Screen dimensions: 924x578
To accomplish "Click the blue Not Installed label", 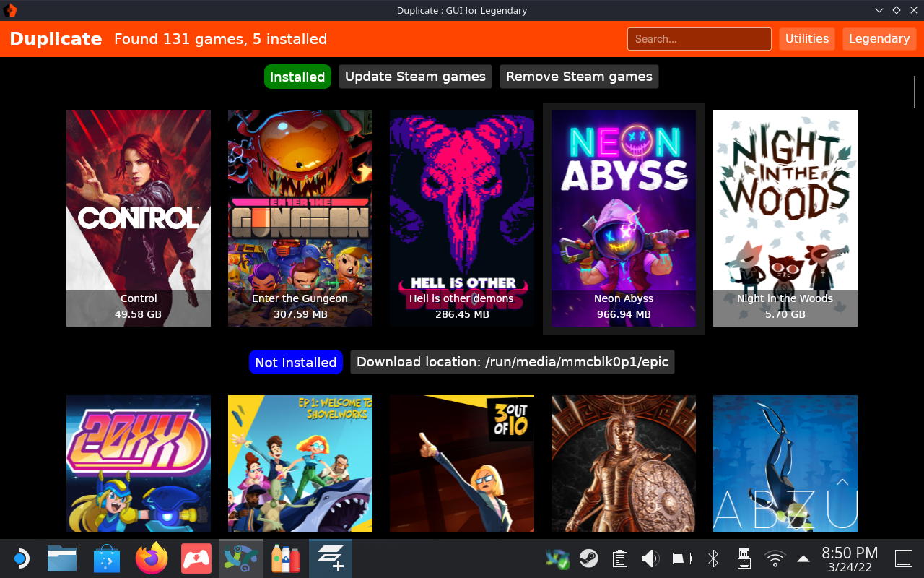I will coord(296,362).
